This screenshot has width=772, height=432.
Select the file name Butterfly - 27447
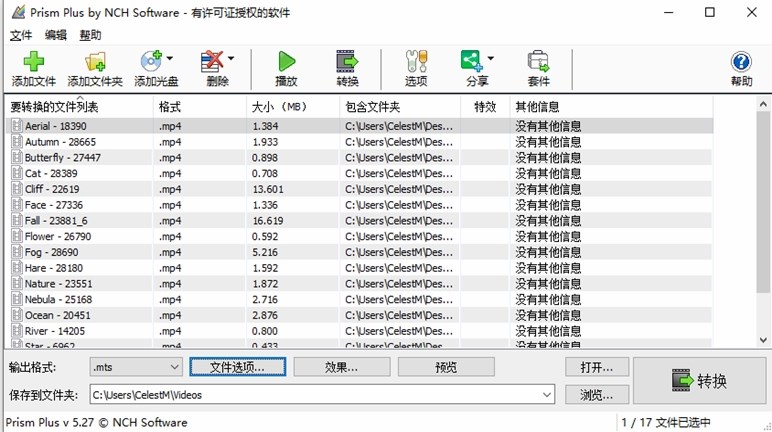pyautogui.click(x=63, y=158)
